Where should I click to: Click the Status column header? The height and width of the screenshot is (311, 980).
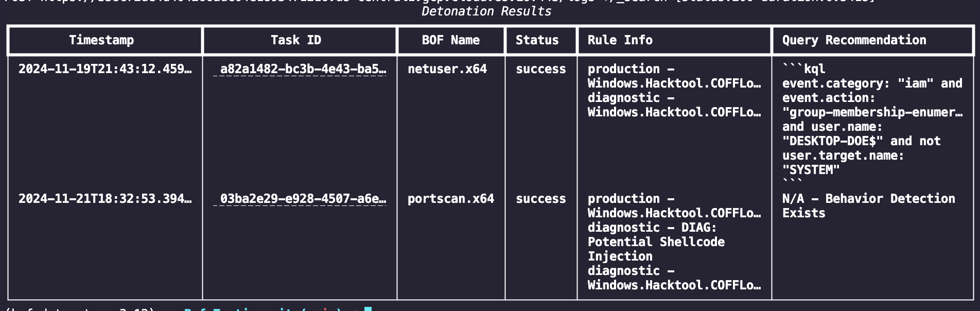[537, 40]
